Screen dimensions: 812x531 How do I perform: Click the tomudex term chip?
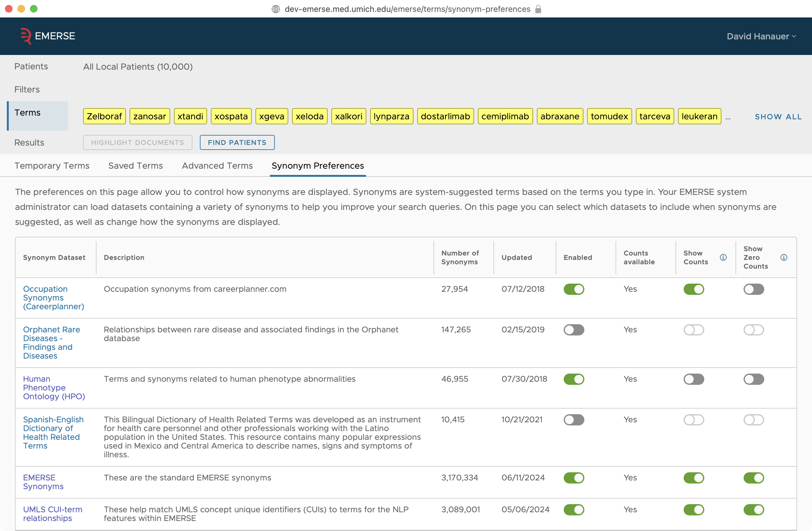pos(609,117)
